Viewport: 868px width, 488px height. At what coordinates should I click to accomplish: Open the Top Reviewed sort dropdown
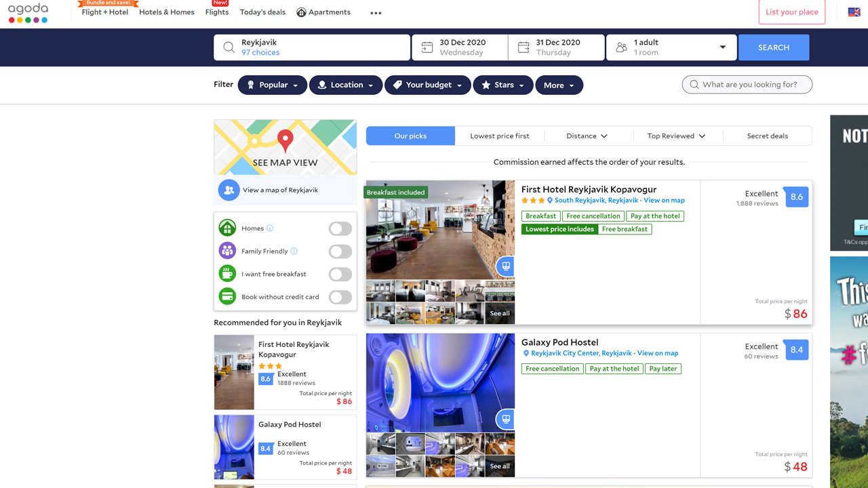pyautogui.click(x=677, y=136)
